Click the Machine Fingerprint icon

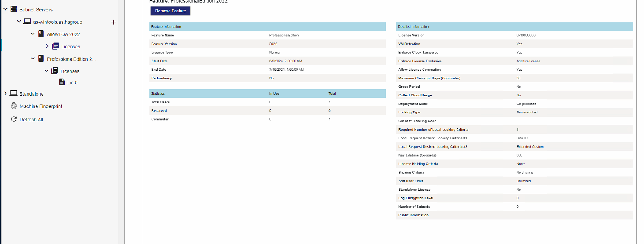coord(14,106)
